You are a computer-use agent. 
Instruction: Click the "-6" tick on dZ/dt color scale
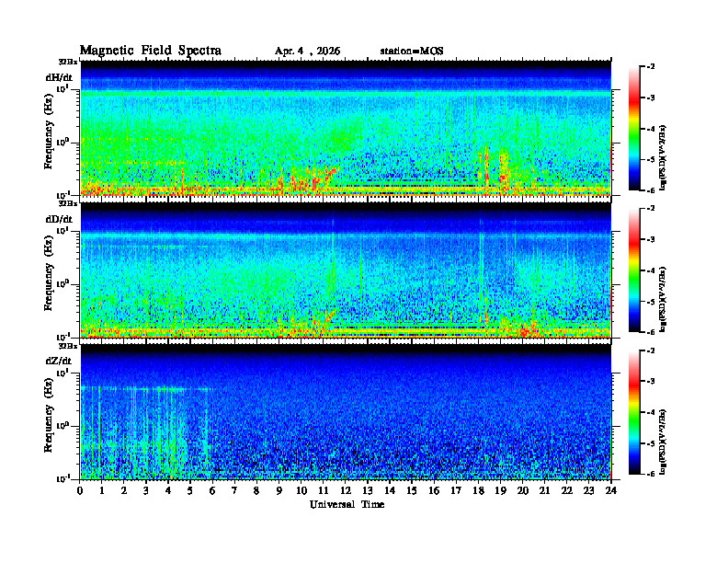coord(651,474)
